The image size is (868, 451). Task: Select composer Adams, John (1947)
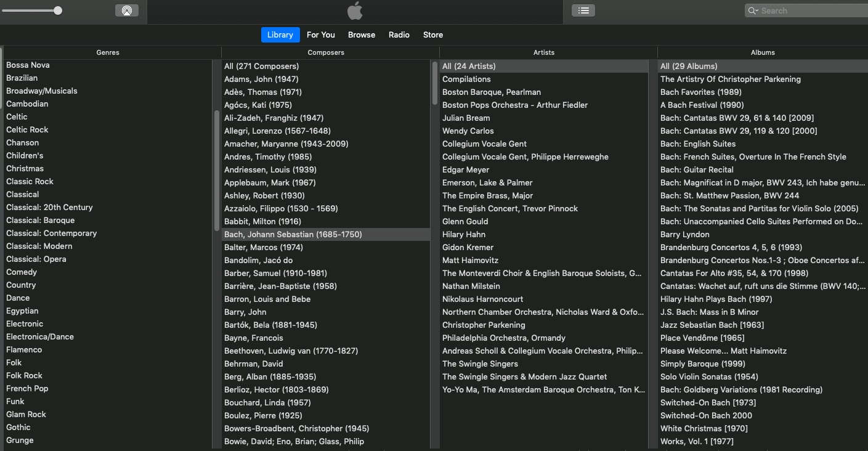[x=261, y=79]
